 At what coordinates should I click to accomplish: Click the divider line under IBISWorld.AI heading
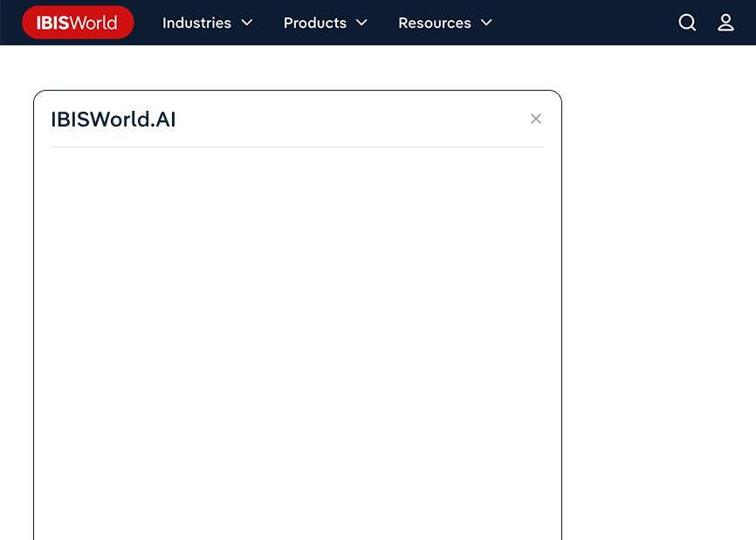click(297, 147)
